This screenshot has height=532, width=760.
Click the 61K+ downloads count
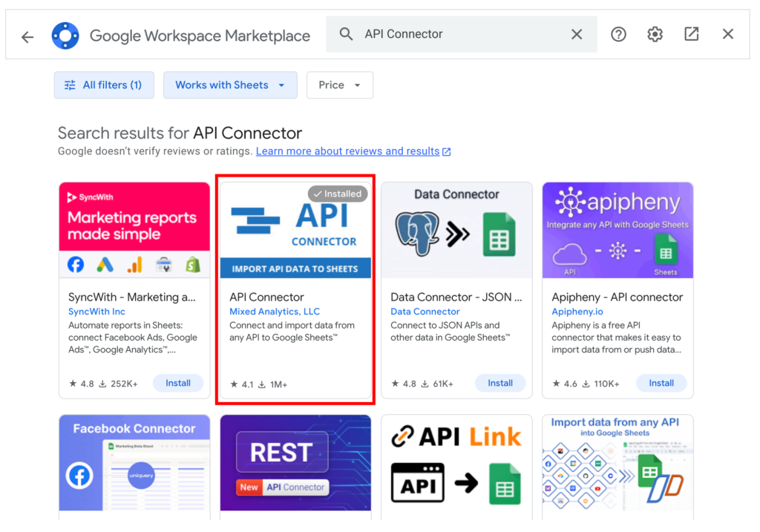pos(443,384)
